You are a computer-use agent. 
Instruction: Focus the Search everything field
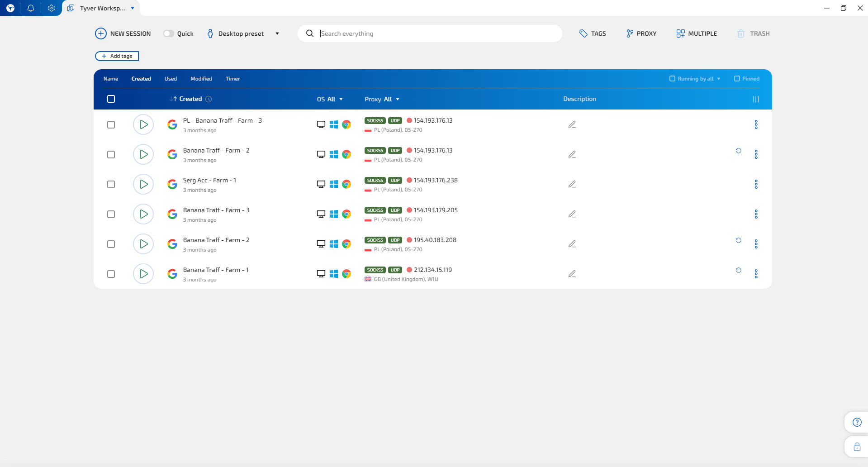pos(430,33)
